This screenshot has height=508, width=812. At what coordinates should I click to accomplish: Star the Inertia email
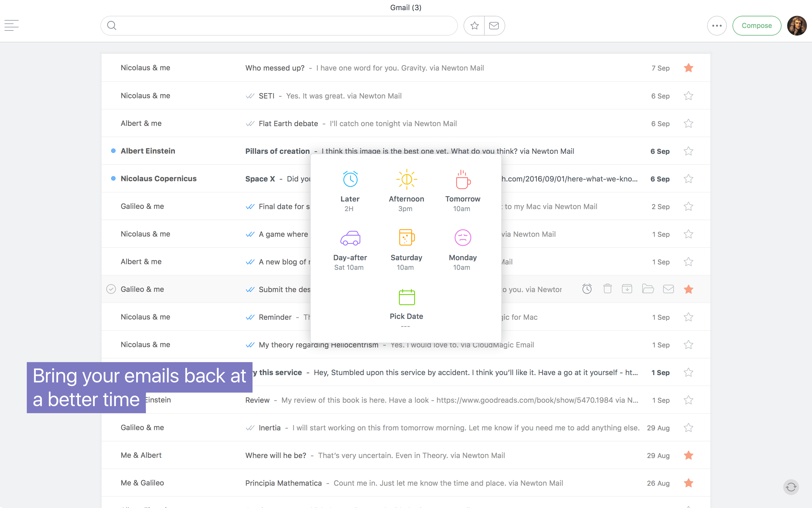click(689, 427)
